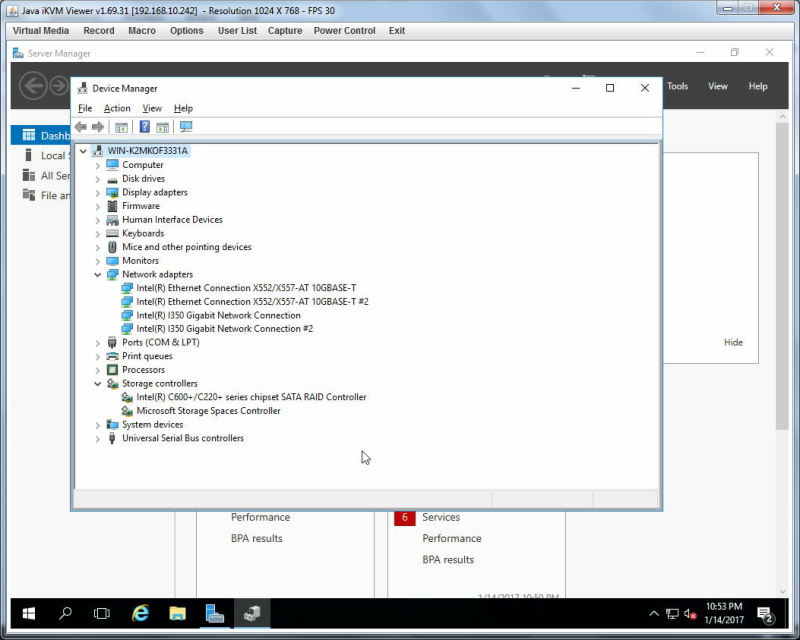800x640 pixels.
Task: Open the User List menu
Action: tap(237, 31)
